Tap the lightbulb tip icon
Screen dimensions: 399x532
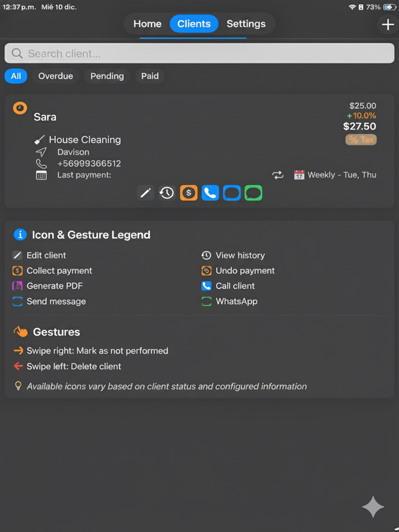[18, 386]
